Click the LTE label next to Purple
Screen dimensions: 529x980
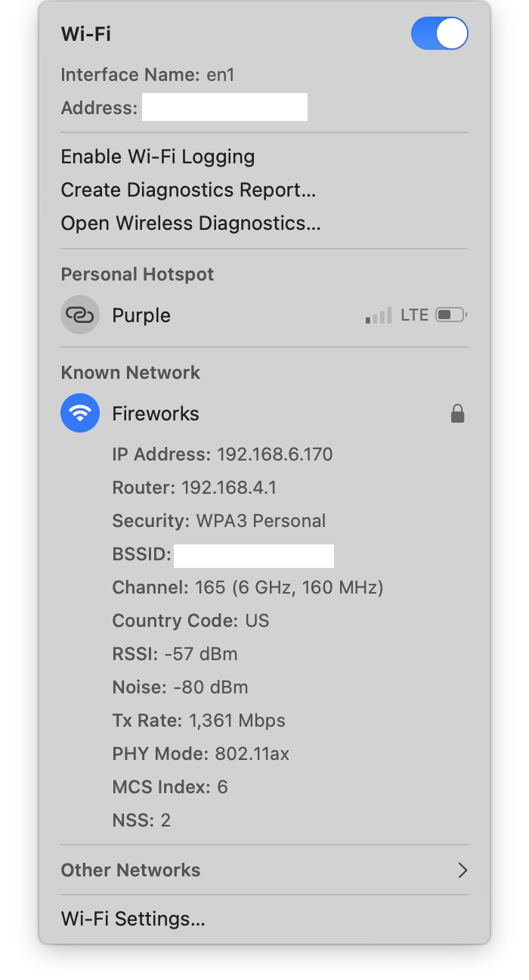414,315
